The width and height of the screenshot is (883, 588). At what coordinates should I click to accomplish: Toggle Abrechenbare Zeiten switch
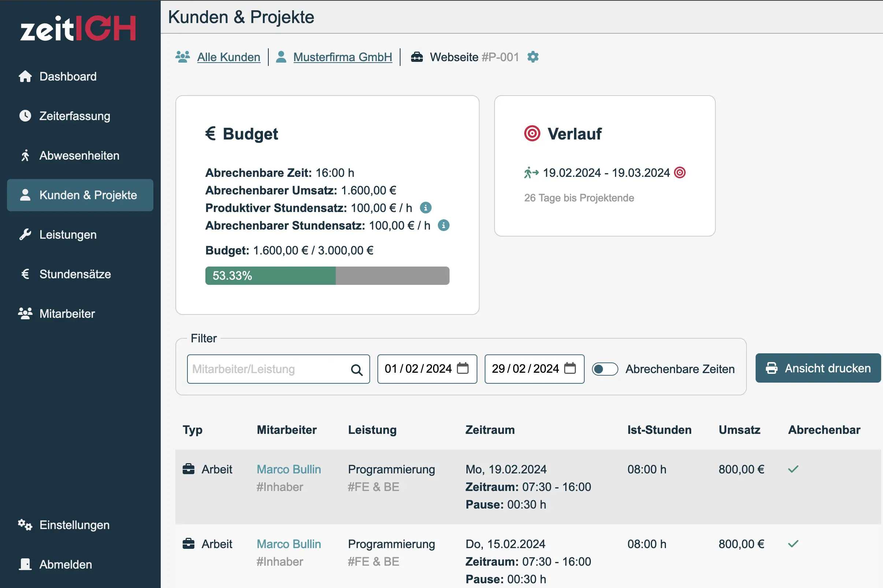605,369
